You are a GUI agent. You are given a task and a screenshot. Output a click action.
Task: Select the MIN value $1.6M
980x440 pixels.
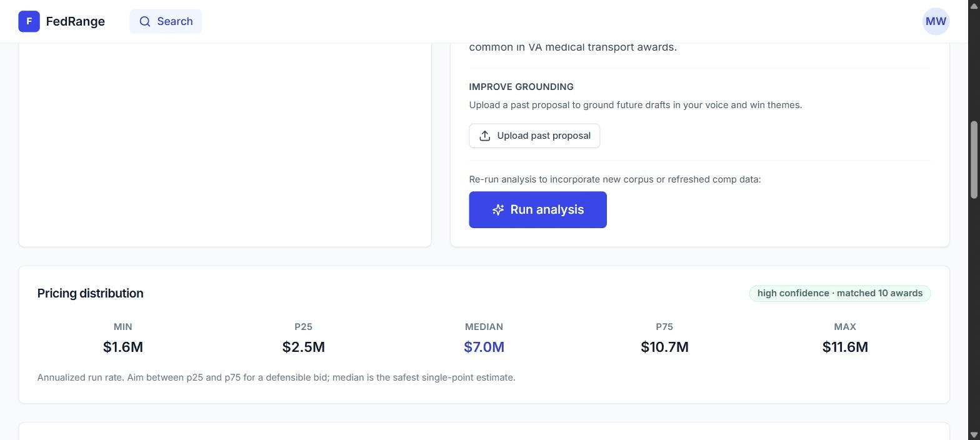pos(123,347)
